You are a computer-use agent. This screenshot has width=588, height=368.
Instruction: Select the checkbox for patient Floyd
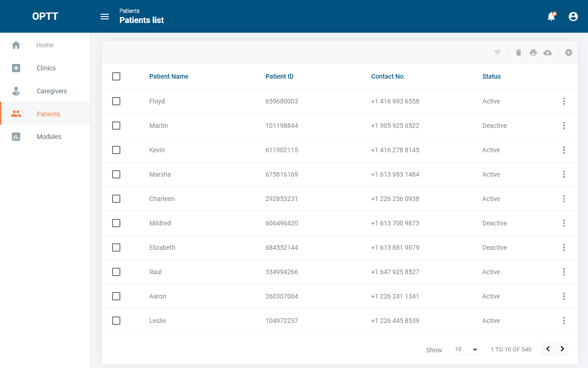pos(116,101)
